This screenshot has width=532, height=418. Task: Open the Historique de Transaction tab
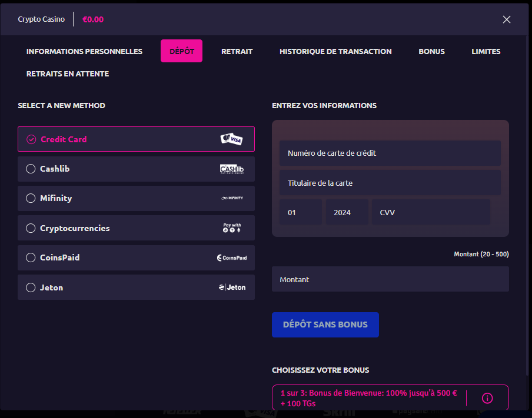335,52
